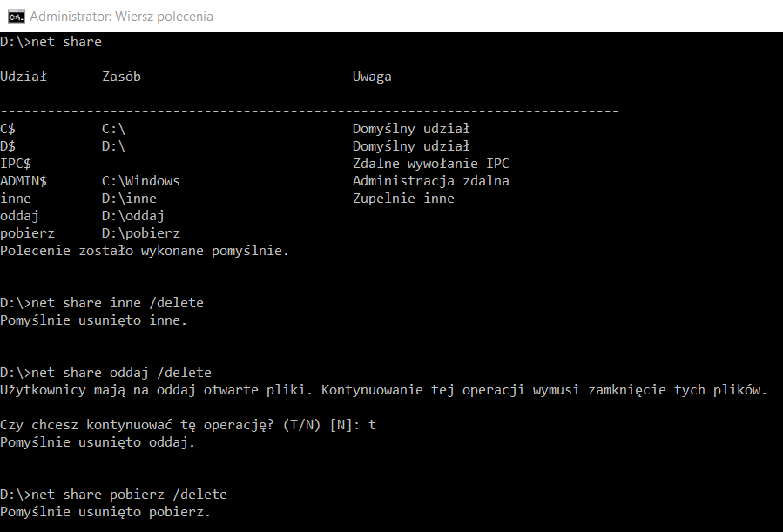Click the 'Udział' column header
Viewport: 783px width, 532px height.
point(24,77)
